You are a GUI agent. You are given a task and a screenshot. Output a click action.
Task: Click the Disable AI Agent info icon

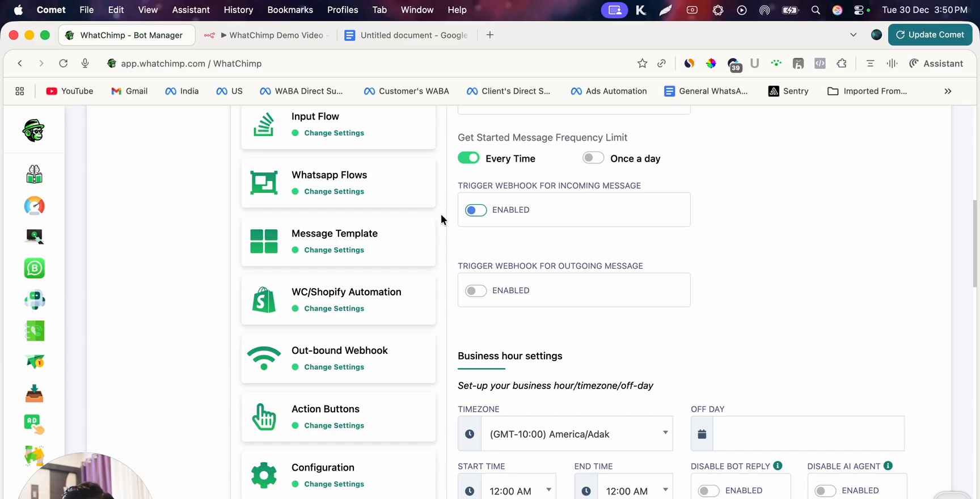[888, 466]
